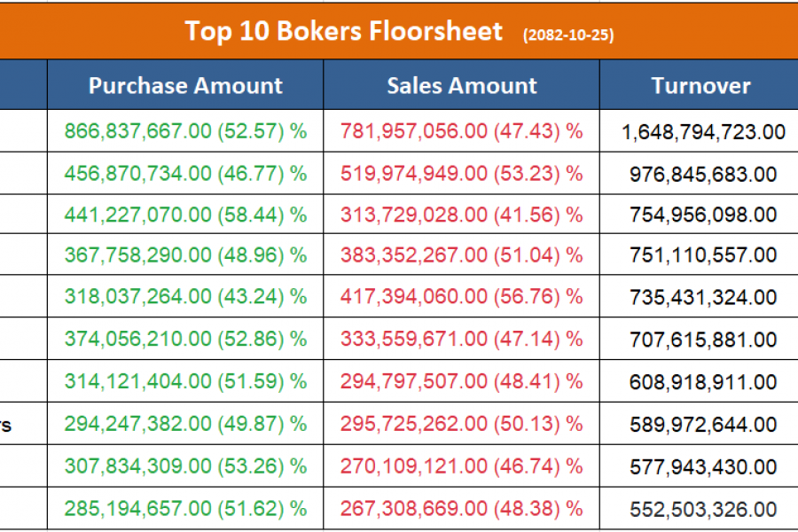Screen dimensions: 798x532
Task: Click the Purchase Amount column header
Action: pos(185,86)
